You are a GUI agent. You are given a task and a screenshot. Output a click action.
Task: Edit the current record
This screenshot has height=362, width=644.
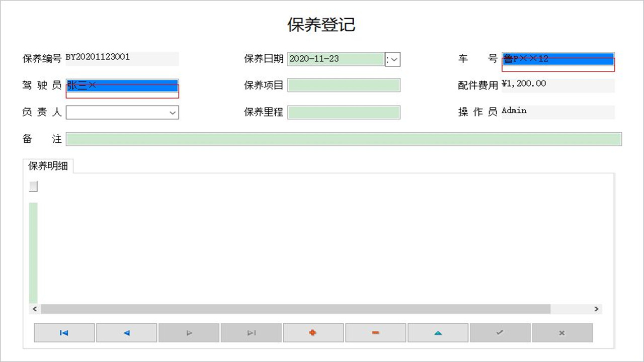[438, 332]
